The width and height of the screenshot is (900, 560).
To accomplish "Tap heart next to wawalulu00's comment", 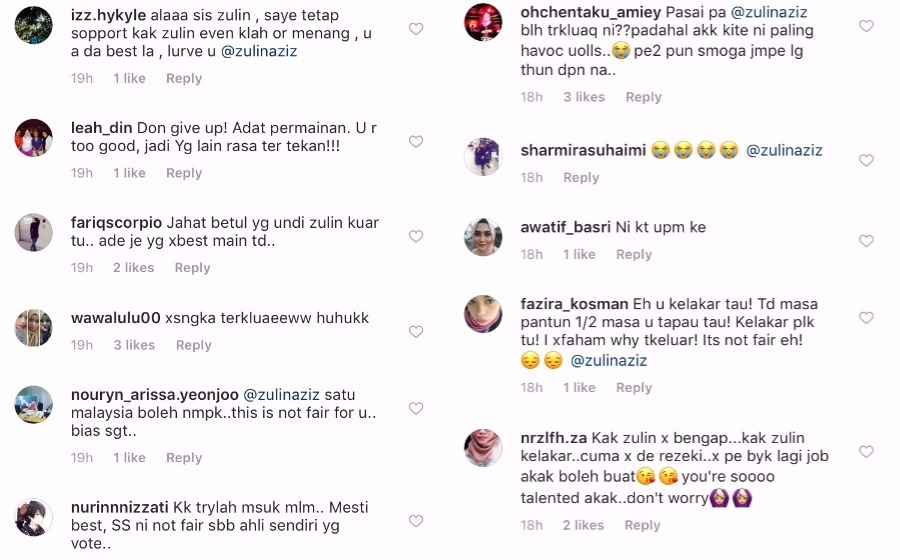I will click(416, 331).
